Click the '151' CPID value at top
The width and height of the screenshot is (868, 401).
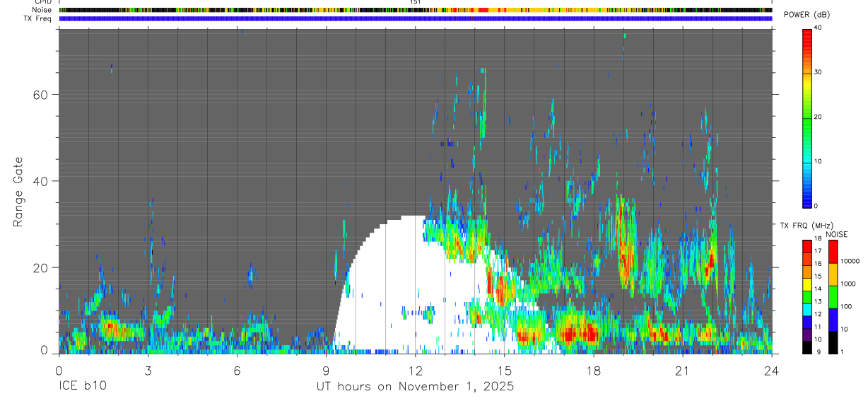click(x=415, y=2)
